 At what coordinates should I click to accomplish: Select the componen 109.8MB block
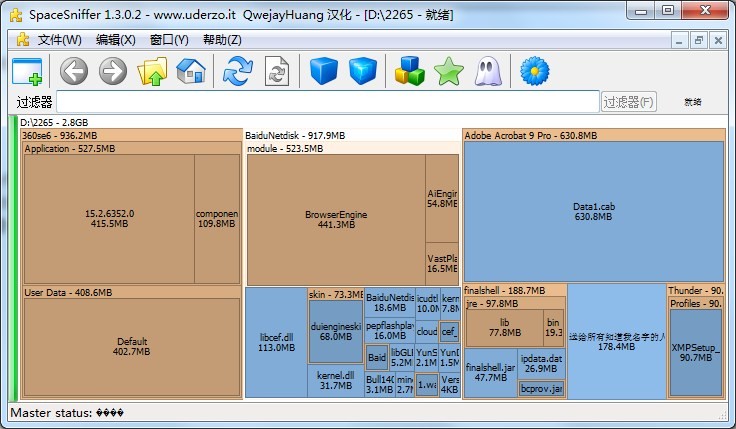pyautogui.click(x=217, y=219)
